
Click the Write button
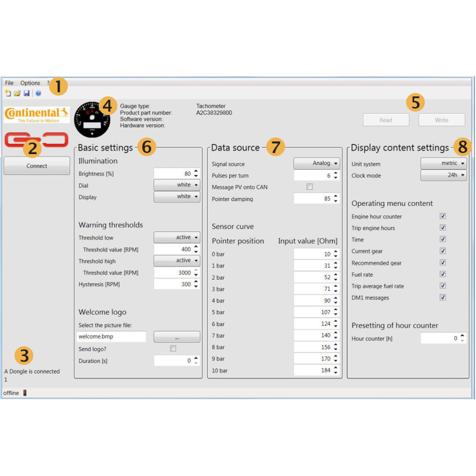441,120
